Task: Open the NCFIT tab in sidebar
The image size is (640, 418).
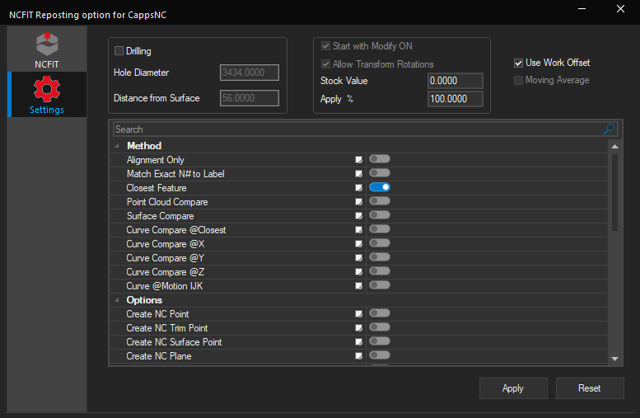Action: pyautogui.click(x=47, y=51)
